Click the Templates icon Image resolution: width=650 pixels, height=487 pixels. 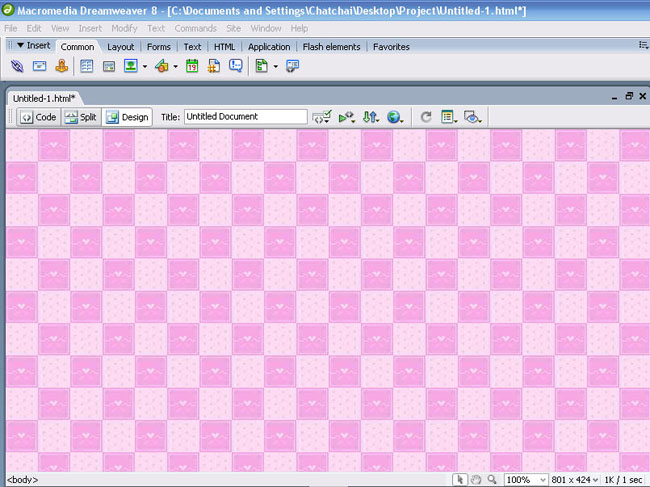pos(262,66)
